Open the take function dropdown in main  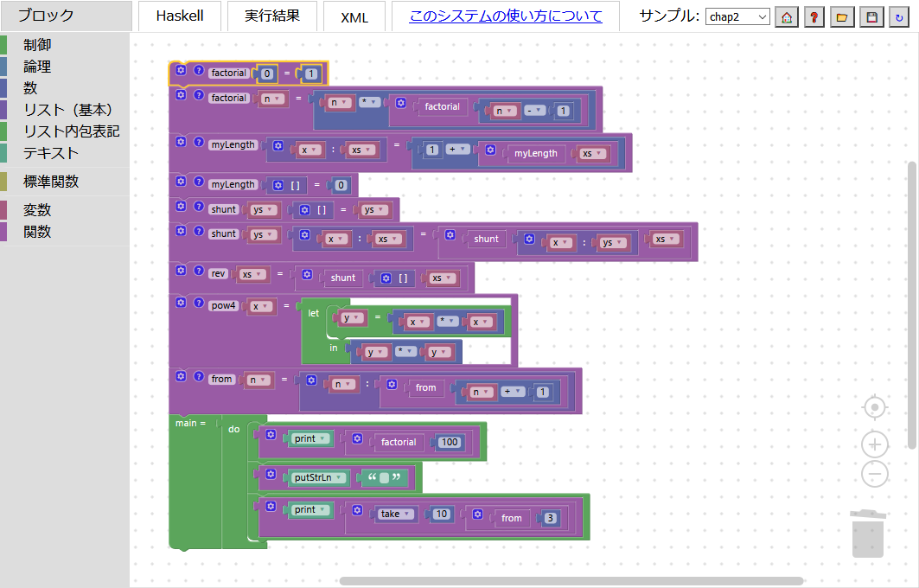click(405, 514)
